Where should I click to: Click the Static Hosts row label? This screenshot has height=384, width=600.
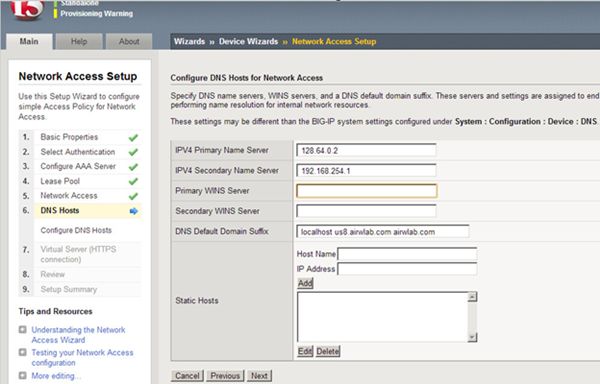tap(197, 301)
